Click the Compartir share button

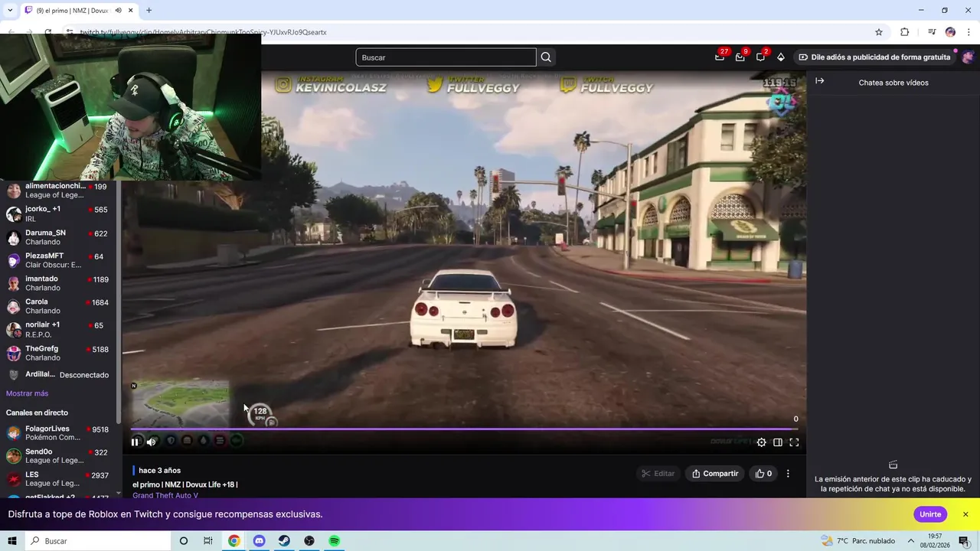pos(715,474)
